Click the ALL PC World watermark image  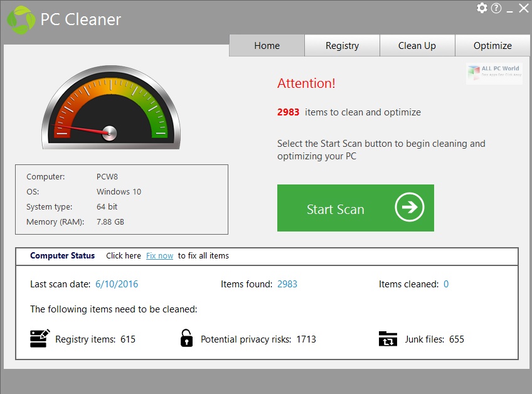point(494,73)
